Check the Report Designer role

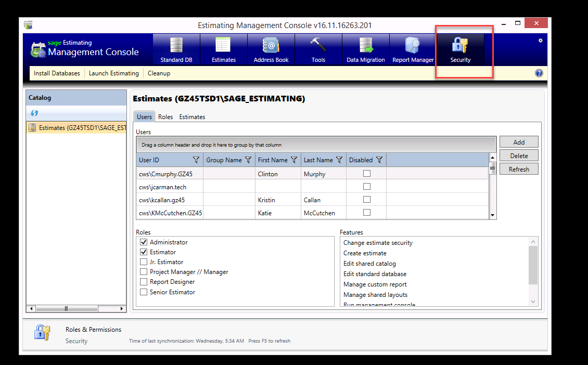(x=144, y=281)
